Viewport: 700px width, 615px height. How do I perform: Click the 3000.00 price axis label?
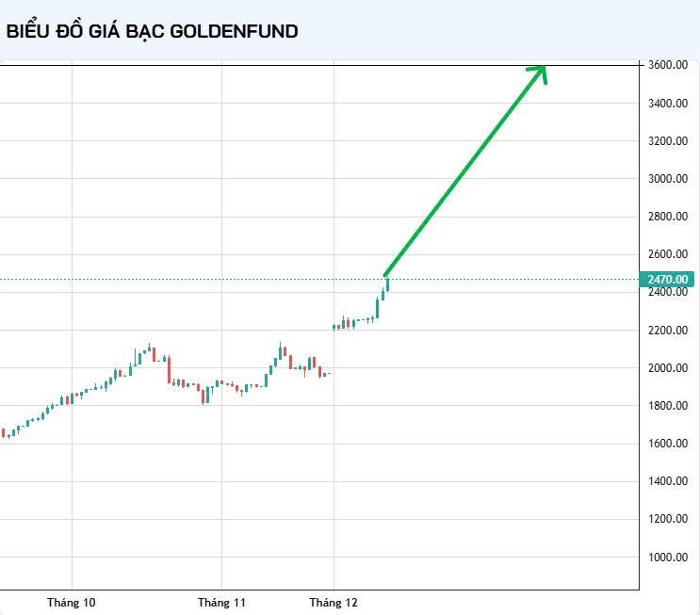668,178
